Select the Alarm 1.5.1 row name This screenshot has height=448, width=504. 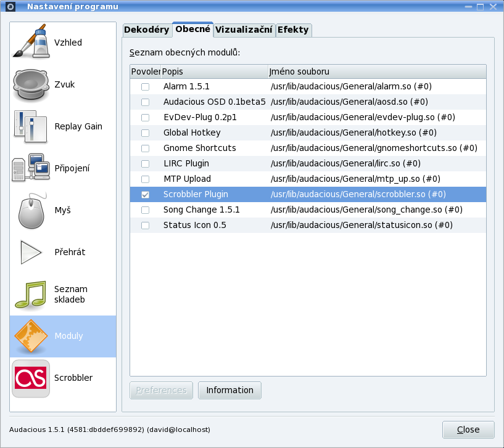186,86
